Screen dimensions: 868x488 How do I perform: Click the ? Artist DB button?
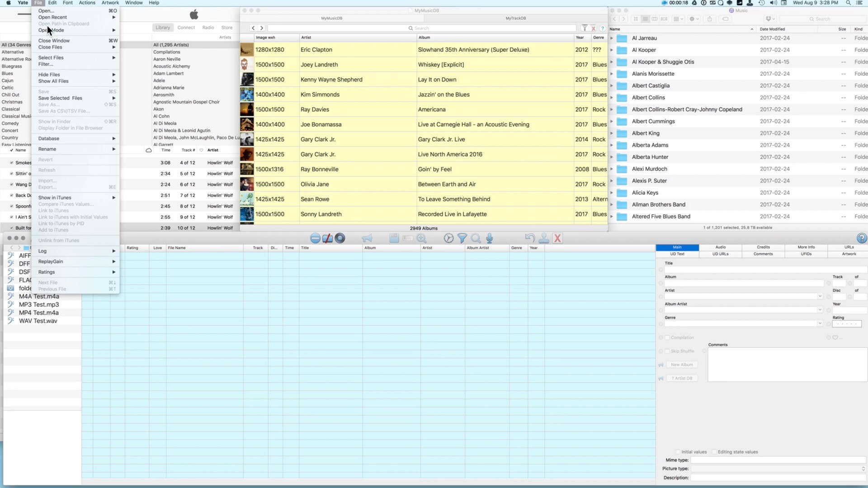pos(682,378)
